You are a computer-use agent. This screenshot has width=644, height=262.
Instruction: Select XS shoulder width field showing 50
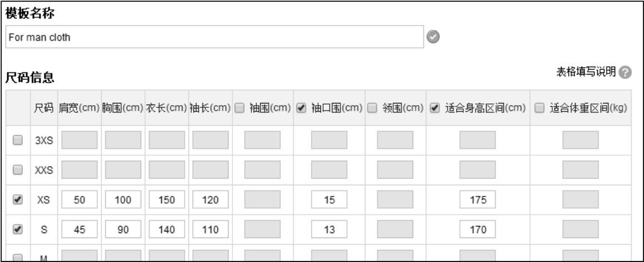click(x=80, y=200)
